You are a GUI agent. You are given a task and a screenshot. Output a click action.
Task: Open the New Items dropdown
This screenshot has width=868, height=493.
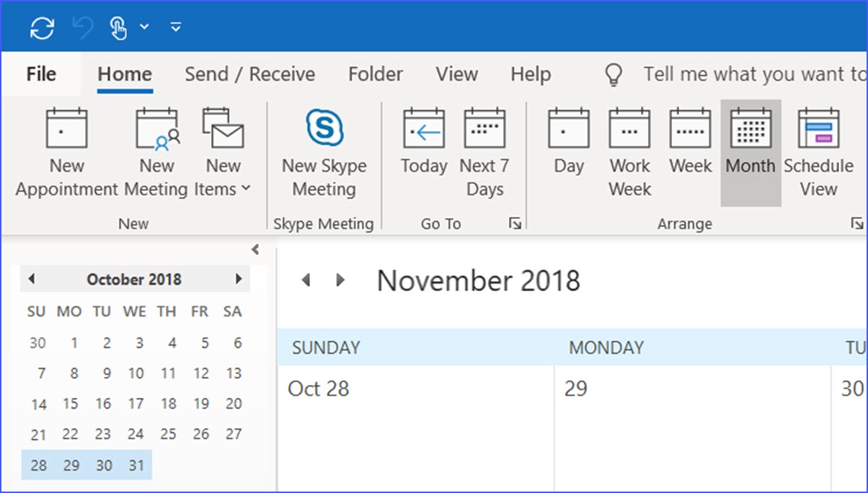point(223,153)
